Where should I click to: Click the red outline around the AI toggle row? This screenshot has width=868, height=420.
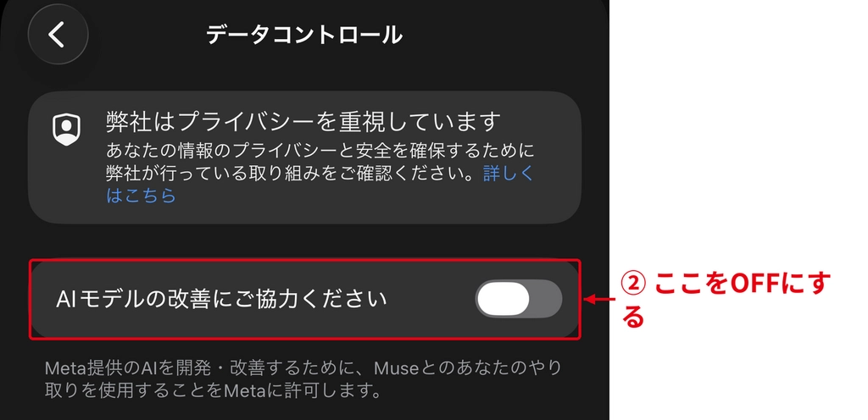(x=305, y=299)
